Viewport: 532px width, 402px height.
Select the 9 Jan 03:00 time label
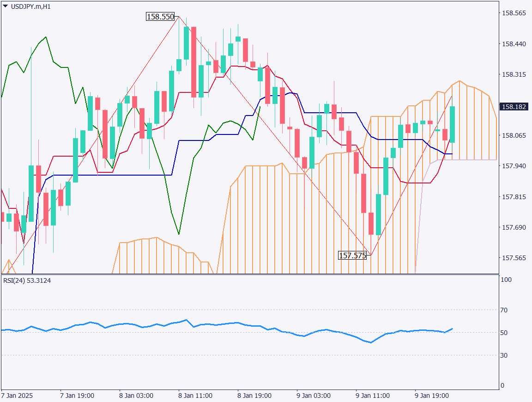(x=314, y=396)
